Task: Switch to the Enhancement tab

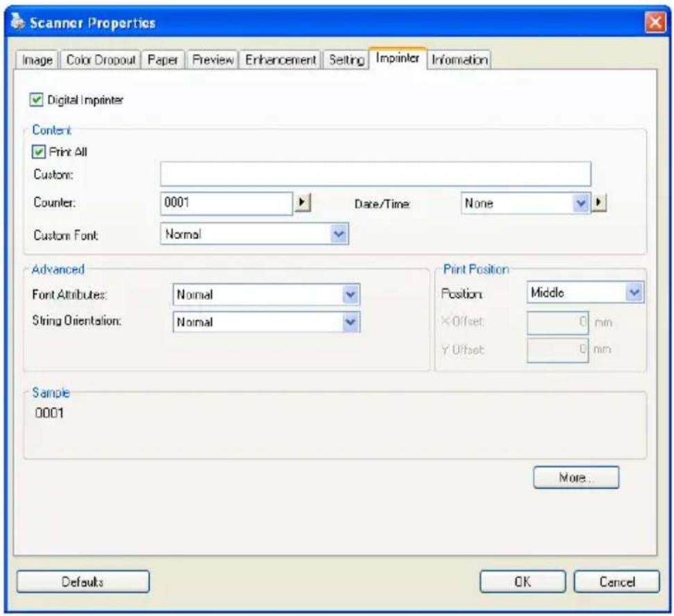Action: point(280,60)
